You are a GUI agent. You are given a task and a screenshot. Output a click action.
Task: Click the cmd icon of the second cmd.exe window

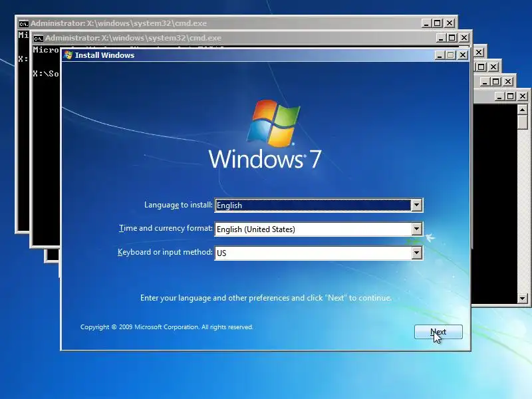point(38,39)
